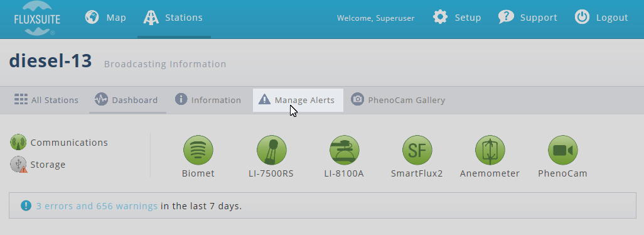The image size is (644, 235).
Task: Switch to the Dashboard tab
Action: 135,101
